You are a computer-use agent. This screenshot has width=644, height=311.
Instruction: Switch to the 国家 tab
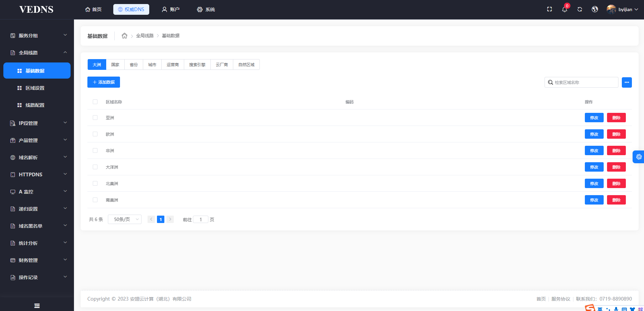(115, 64)
